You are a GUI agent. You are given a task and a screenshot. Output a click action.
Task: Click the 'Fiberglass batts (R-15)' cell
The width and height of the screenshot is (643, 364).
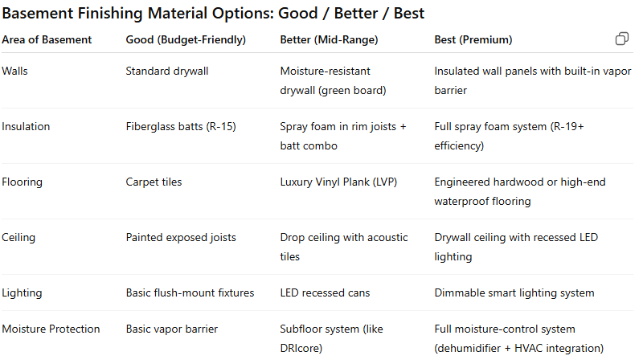(181, 126)
